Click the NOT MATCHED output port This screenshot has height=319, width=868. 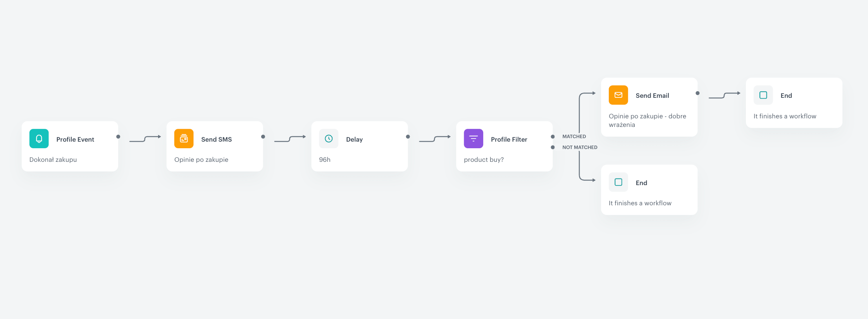553,147
